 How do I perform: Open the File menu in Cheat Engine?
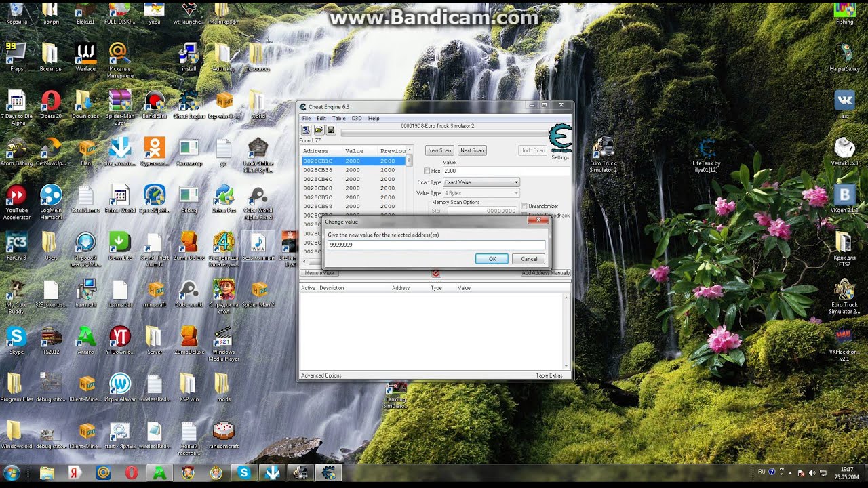pyautogui.click(x=307, y=118)
